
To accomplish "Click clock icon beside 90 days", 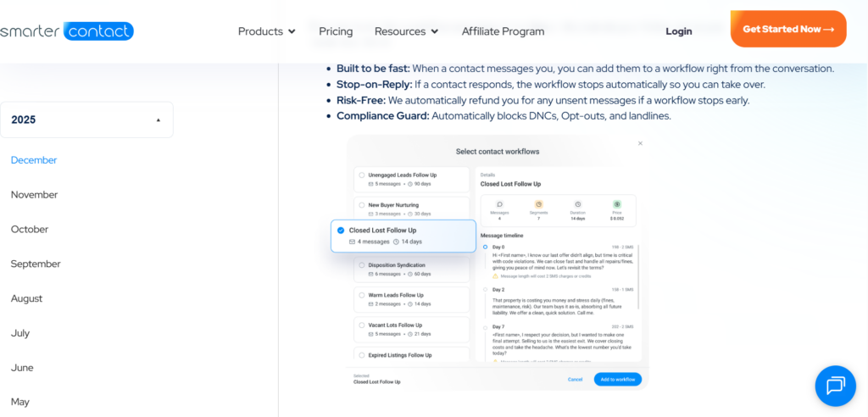I will click(x=410, y=184).
